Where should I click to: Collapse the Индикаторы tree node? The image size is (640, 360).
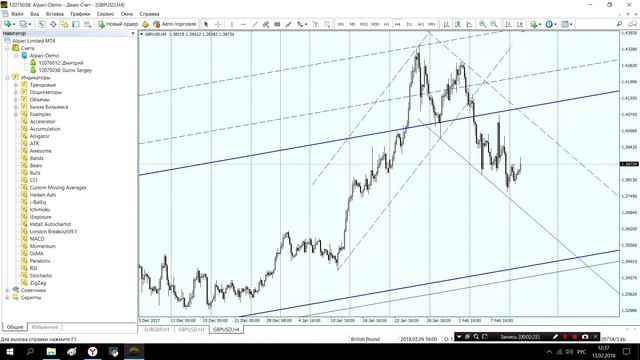7,78
